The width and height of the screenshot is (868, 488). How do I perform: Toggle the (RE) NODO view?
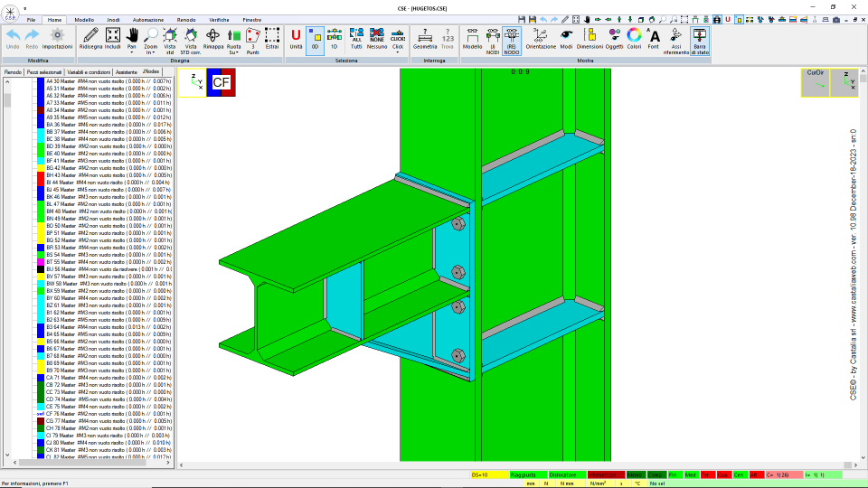click(x=512, y=41)
